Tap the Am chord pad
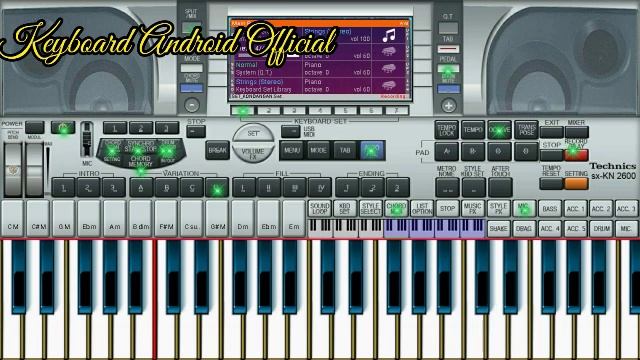The height and width of the screenshot is (360, 640). [114, 219]
